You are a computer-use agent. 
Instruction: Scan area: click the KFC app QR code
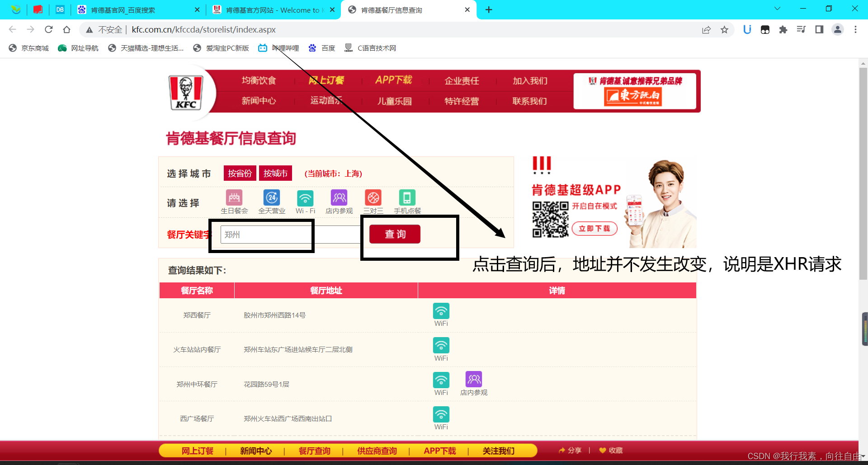pyautogui.click(x=550, y=220)
